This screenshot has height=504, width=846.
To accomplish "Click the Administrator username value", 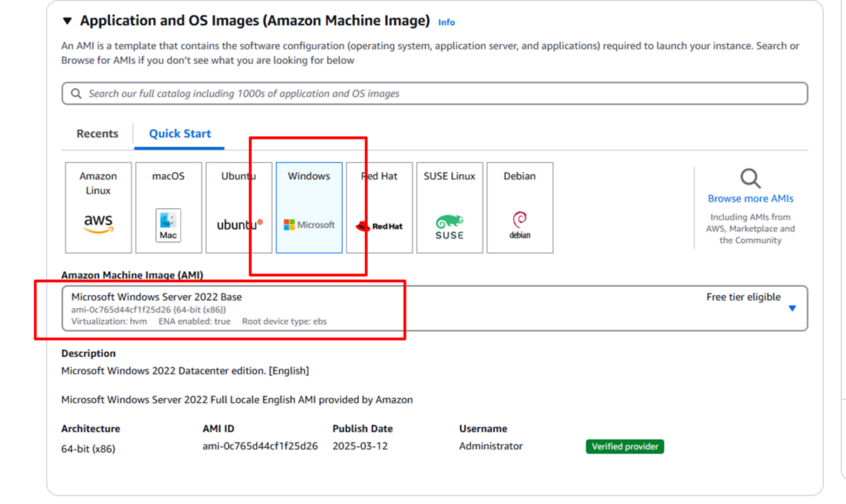I will pyautogui.click(x=491, y=445).
